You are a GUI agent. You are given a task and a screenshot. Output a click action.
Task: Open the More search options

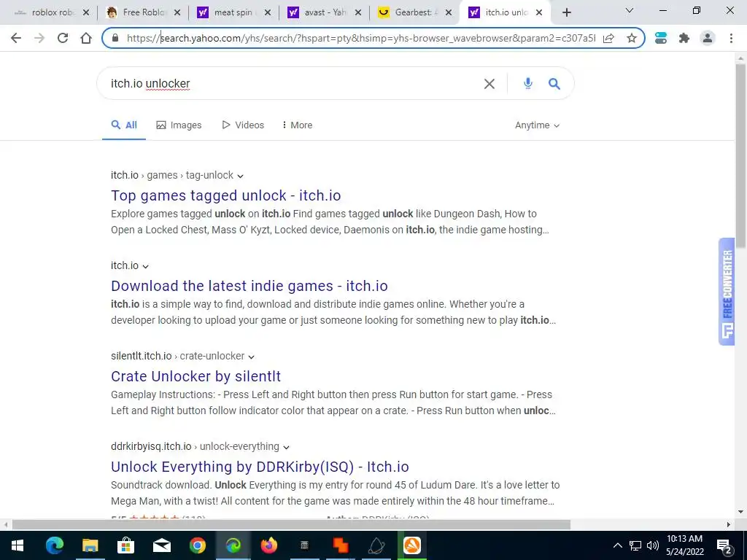click(x=298, y=125)
